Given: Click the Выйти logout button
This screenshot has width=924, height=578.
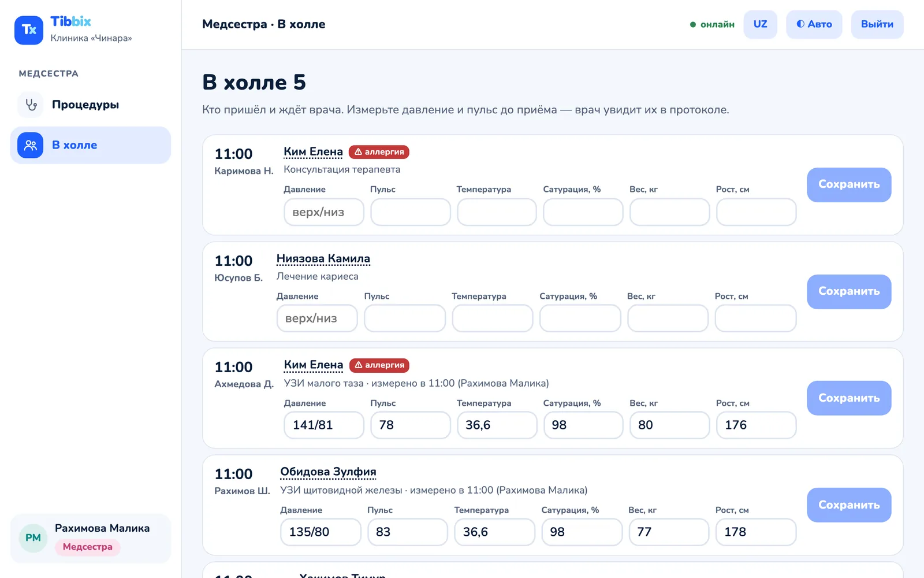Looking at the screenshot, I should [x=877, y=24].
